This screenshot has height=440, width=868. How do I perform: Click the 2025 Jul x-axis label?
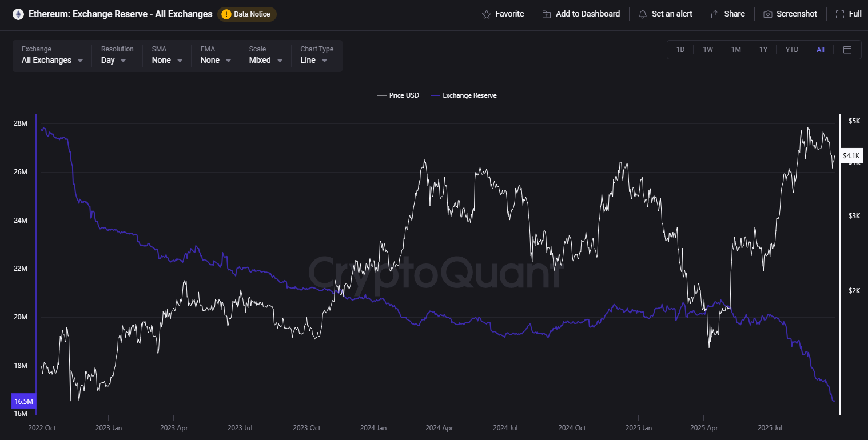coord(770,427)
